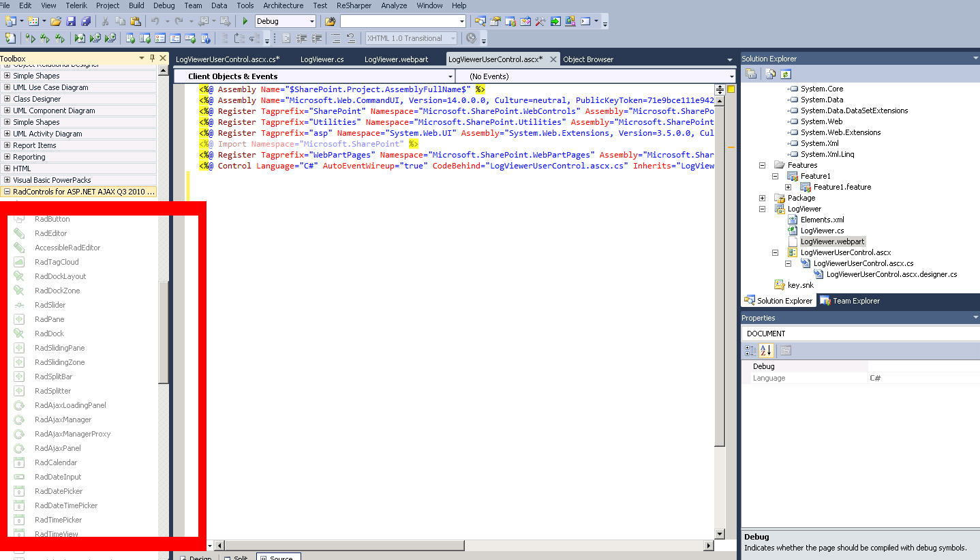Open the Client Objects & Events dropdown
Screen dimensions: 980x560
point(450,76)
